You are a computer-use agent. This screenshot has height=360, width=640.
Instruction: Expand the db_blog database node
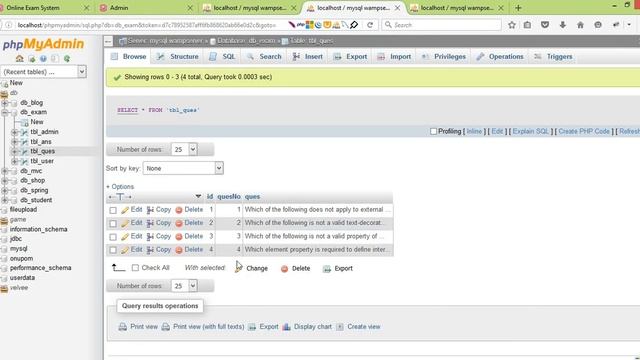[x=4, y=103]
